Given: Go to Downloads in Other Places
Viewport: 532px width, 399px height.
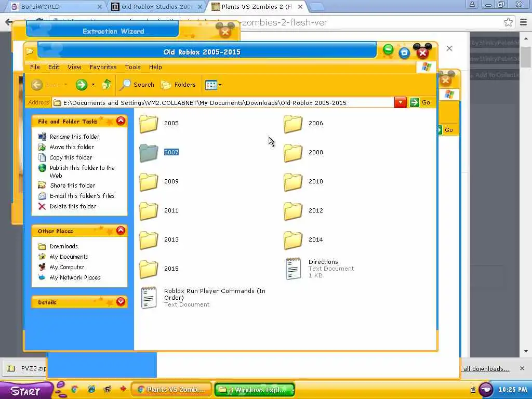Looking at the screenshot, I should click(64, 246).
